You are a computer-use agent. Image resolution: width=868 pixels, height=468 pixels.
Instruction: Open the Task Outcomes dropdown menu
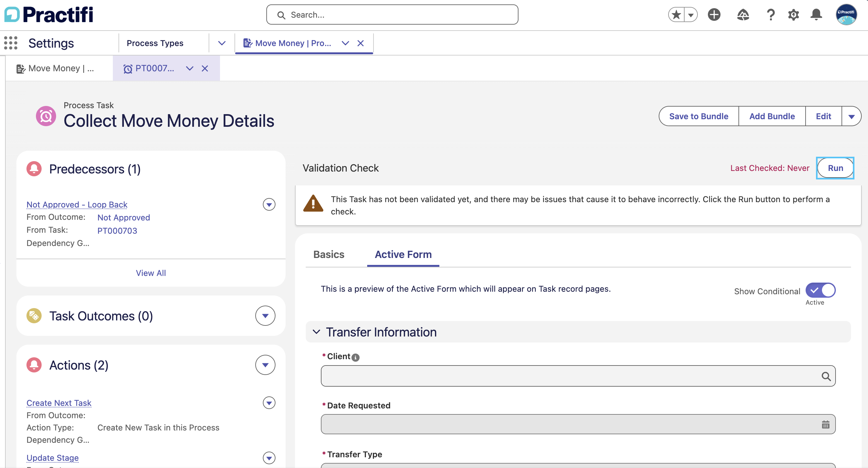pos(265,316)
